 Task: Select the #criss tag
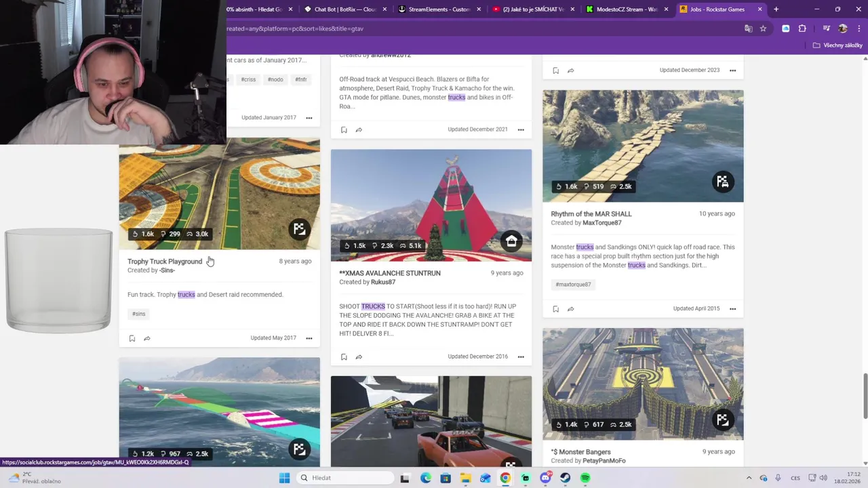(x=248, y=79)
